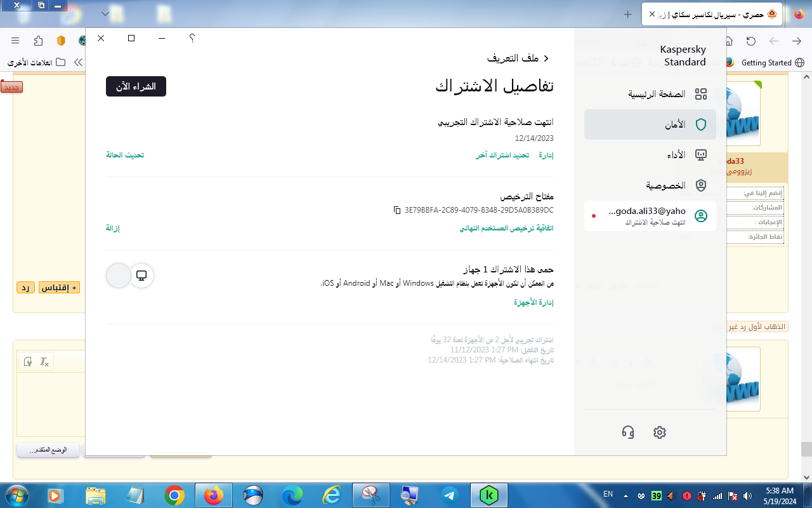
Task: Reload the page in Firefox
Action: pyautogui.click(x=751, y=41)
